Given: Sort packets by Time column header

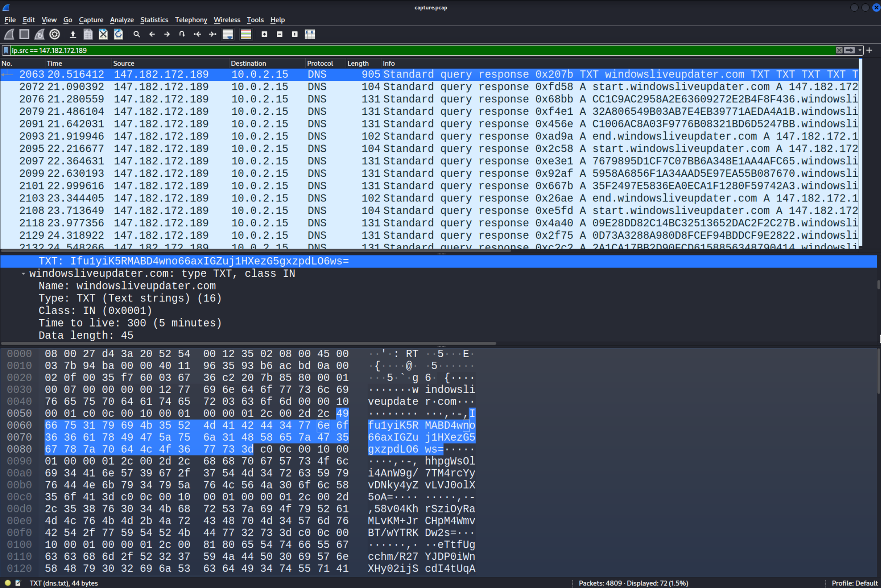Looking at the screenshot, I should click(78, 63).
